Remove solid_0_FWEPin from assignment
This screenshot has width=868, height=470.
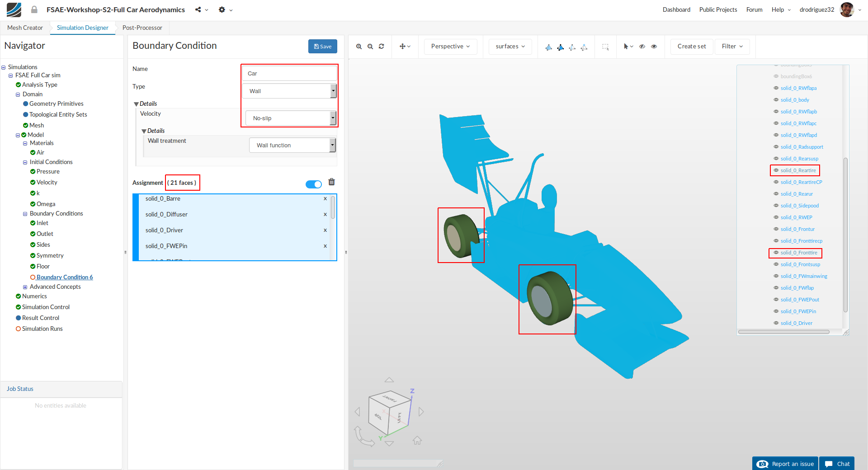point(325,246)
